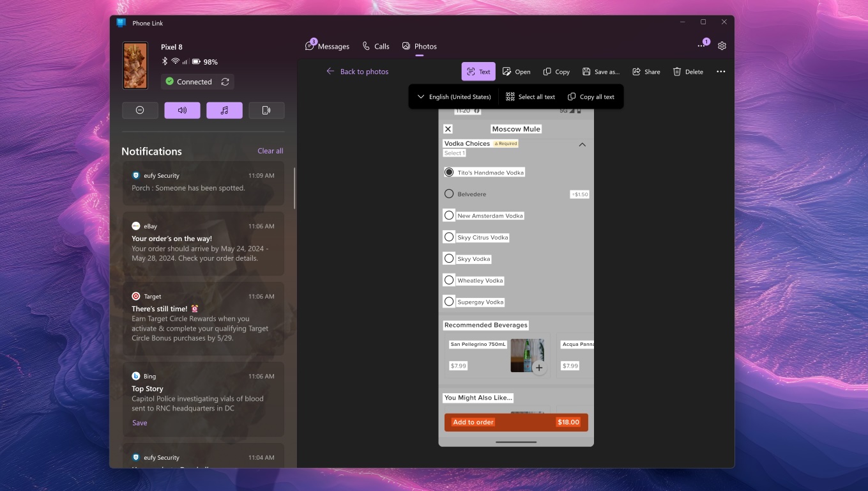The height and width of the screenshot is (491, 868).
Task: Click the notifications panel scrollbar
Action: coord(294,189)
